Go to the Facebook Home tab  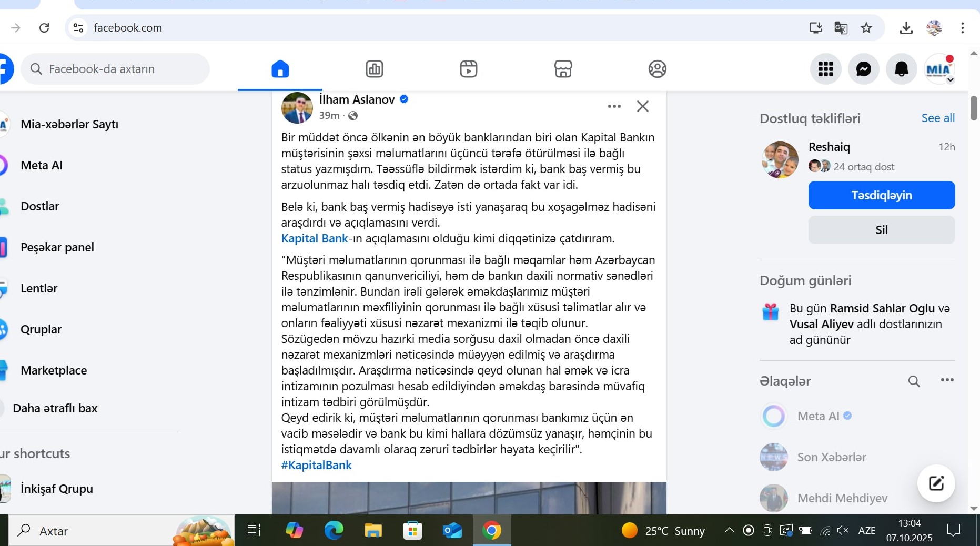pos(280,69)
